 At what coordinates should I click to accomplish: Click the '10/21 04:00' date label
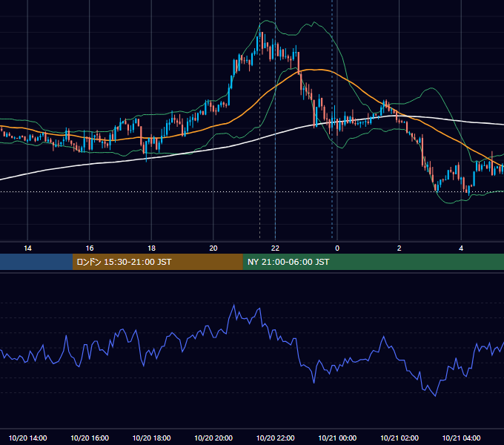[x=461, y=438]
